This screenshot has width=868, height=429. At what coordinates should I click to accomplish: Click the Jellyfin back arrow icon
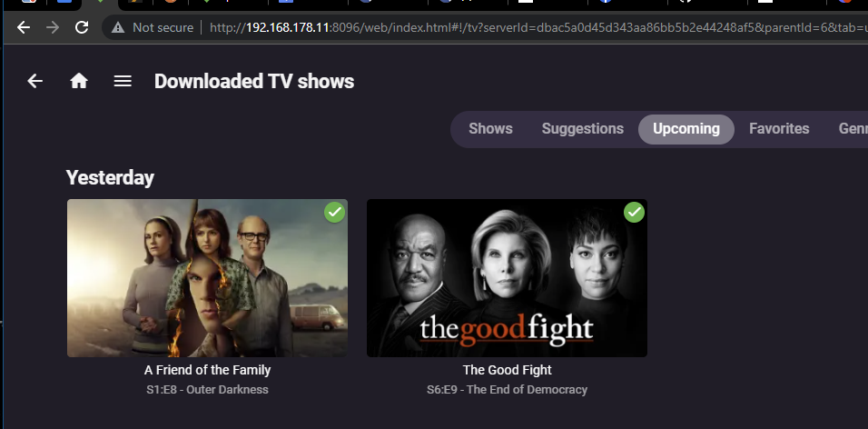35,82
